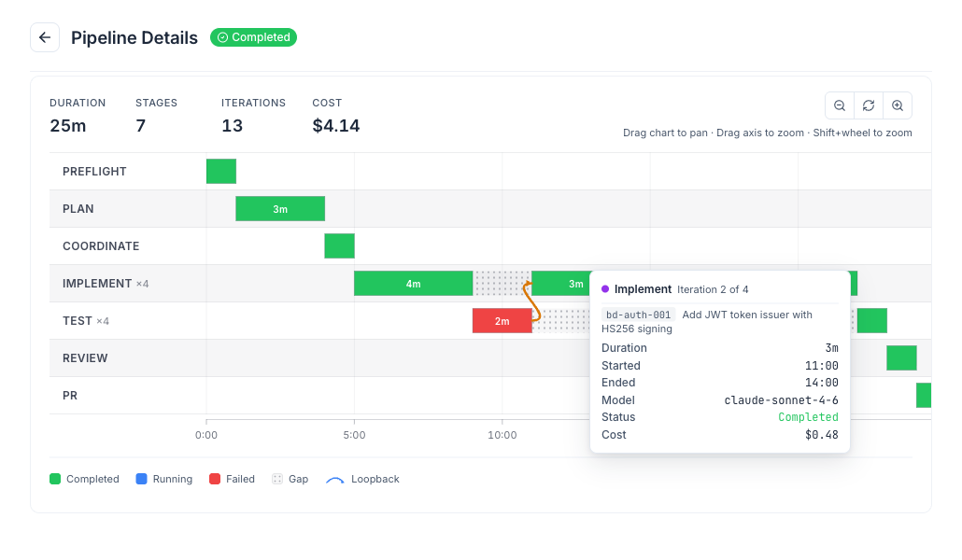Image resolution: width=962 pixels, height=560 pixels.
Task: Click the orange loopback arrow
Action: click(531, 301)
